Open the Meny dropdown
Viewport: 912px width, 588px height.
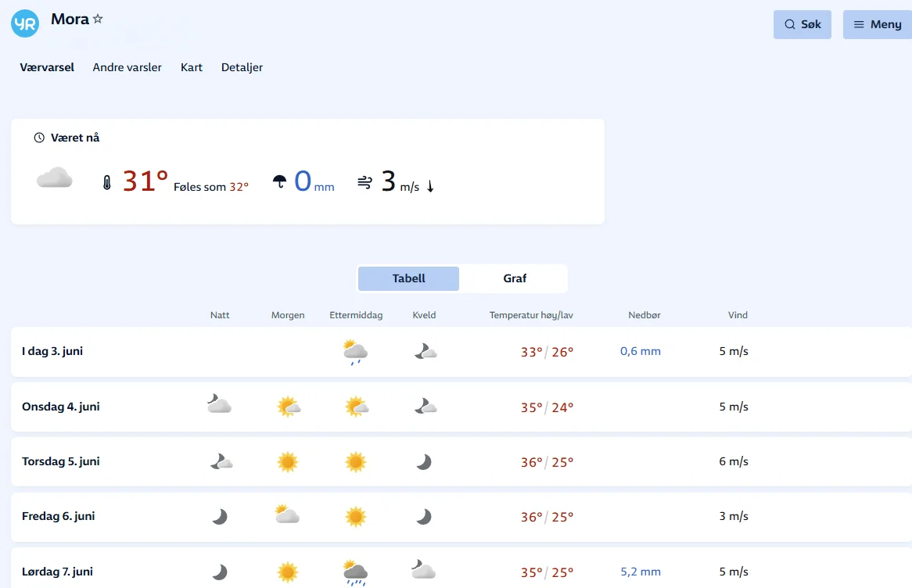877,24
